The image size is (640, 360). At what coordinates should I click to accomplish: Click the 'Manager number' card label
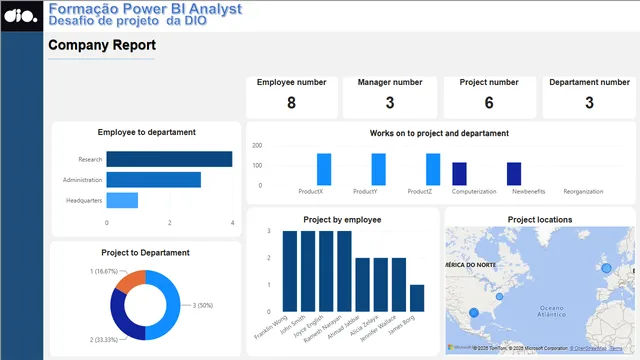pos(390,82)
